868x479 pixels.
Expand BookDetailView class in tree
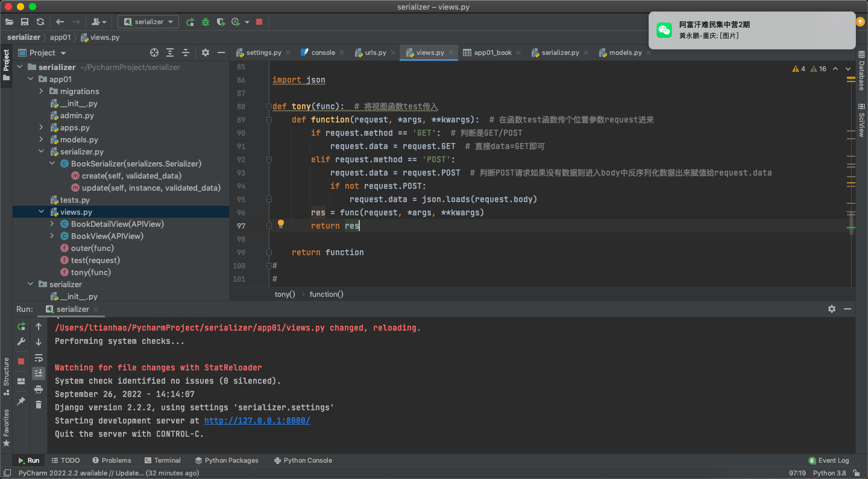pyautogui.click(x=52, y=224)
